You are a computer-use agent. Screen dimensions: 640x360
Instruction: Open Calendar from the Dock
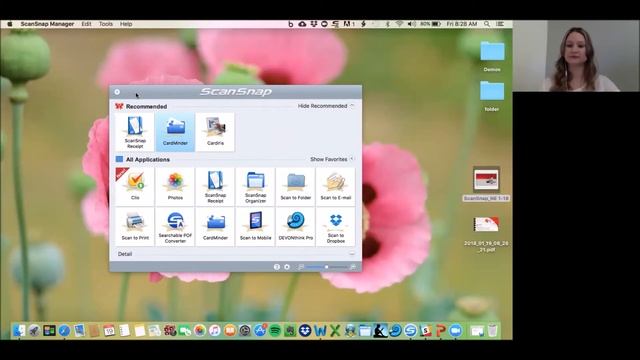point(109,331)
